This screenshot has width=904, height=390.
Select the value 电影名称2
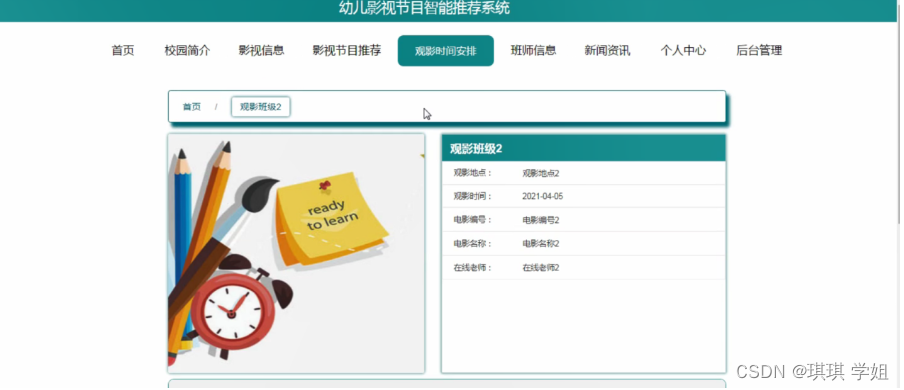(541, 243)
